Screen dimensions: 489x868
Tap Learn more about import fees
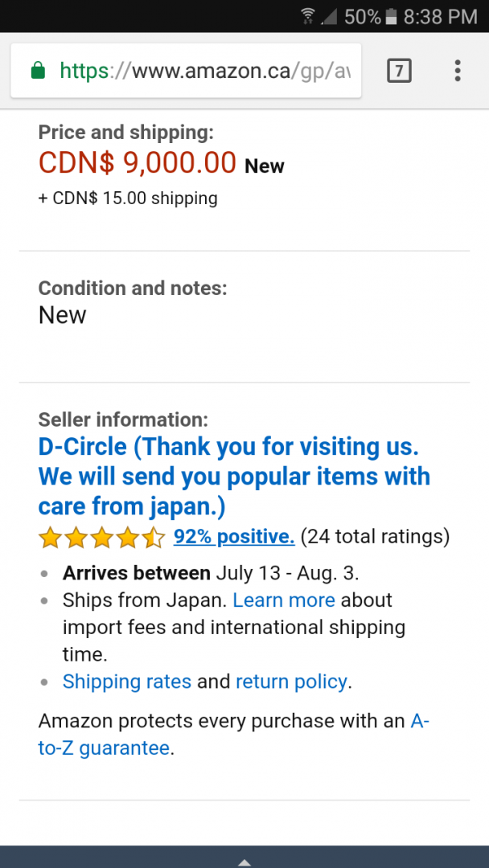pos(283,600)
